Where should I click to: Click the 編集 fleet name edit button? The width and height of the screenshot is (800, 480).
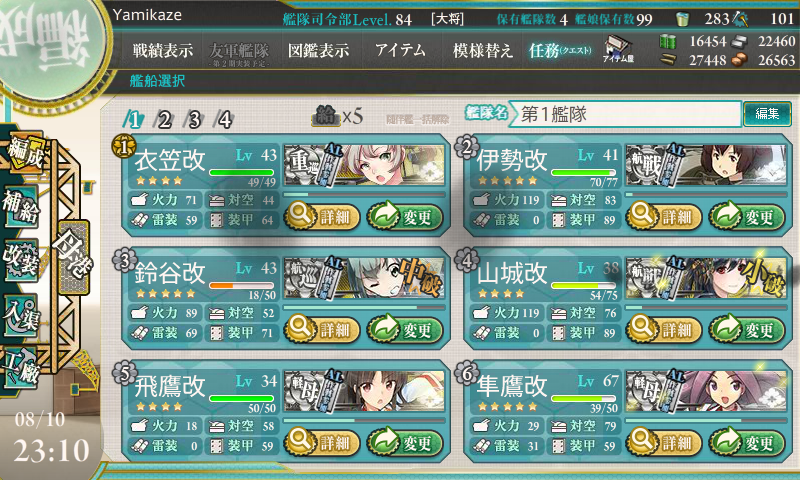click(x=767, y=113)
